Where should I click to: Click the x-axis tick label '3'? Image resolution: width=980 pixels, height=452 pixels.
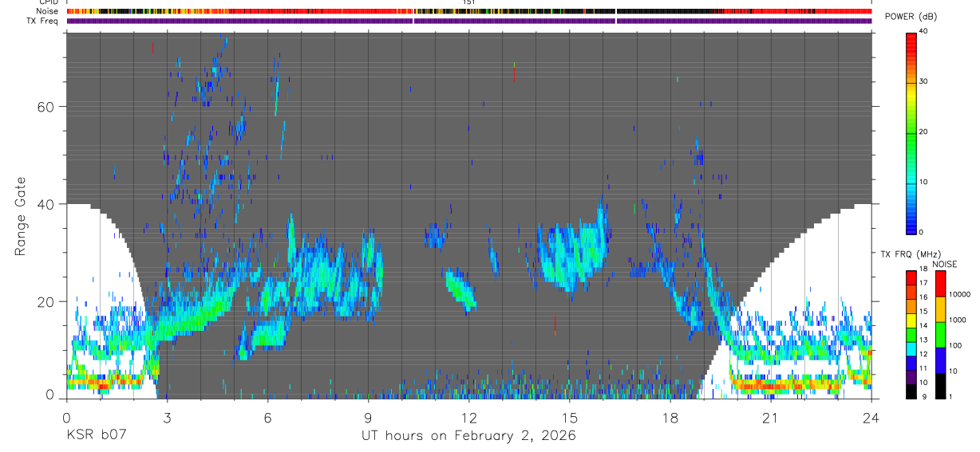(167, 417)
